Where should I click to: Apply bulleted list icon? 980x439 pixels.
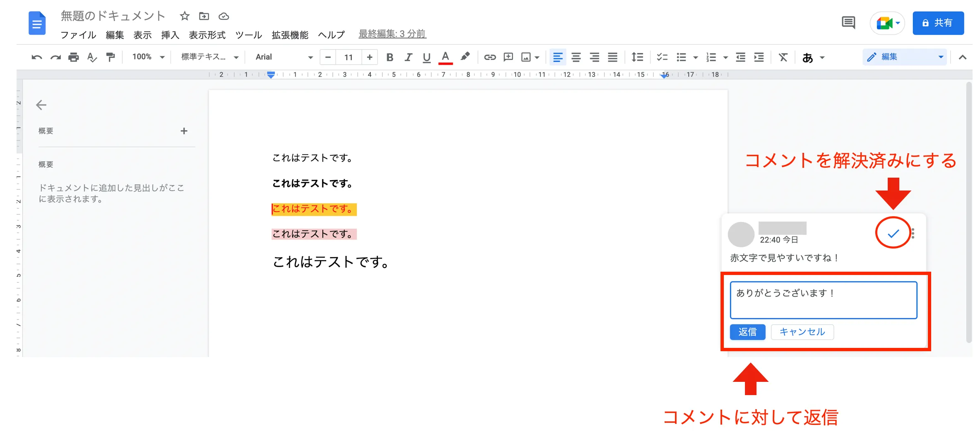[x=681, y=57]
